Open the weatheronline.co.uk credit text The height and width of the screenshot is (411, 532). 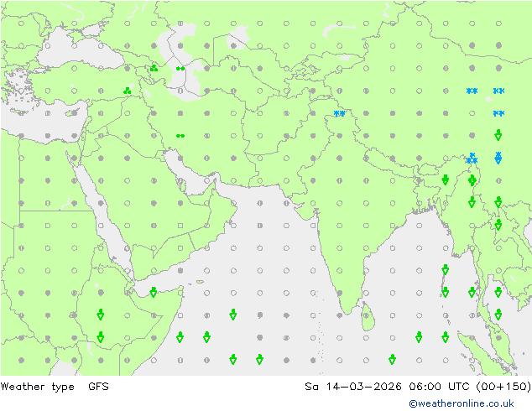coord(462,403)
